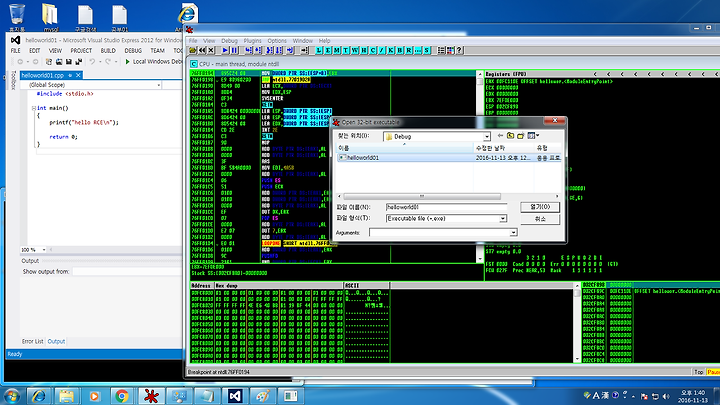Click the Arguments input field
720x405 pixels.
pyautogui.click(x=440, y=233)
